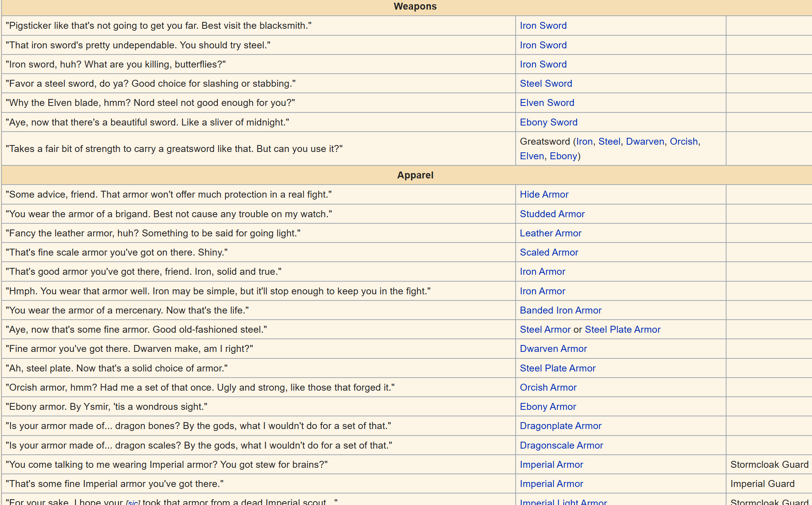Select the 'Why the Elven blade, hmm?' quote
The height and width of the screenshot is (505, 812).
(150, 103)
